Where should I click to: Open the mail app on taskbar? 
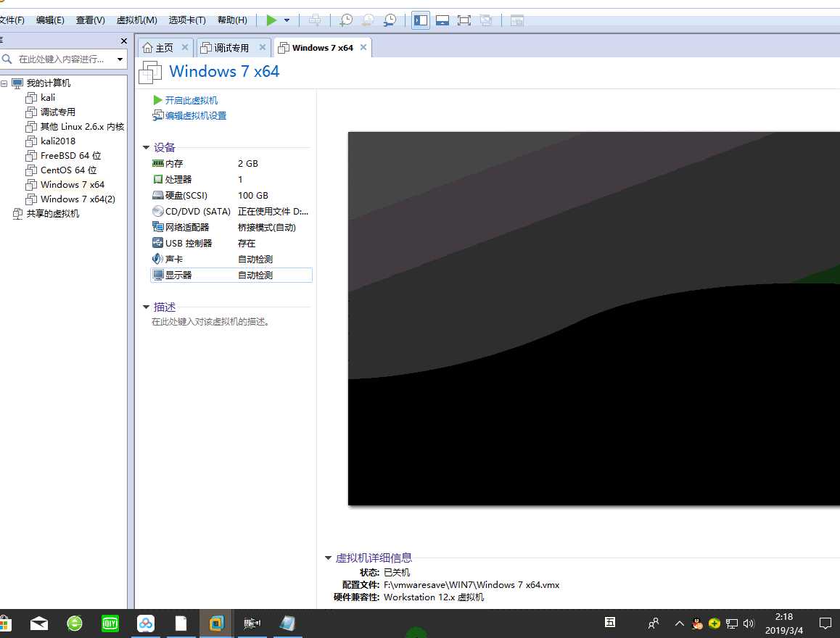(x=39, y=623)
